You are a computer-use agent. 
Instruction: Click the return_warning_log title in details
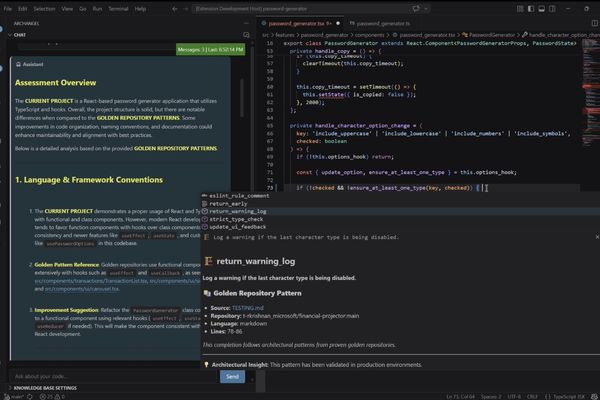click(256, 261)
